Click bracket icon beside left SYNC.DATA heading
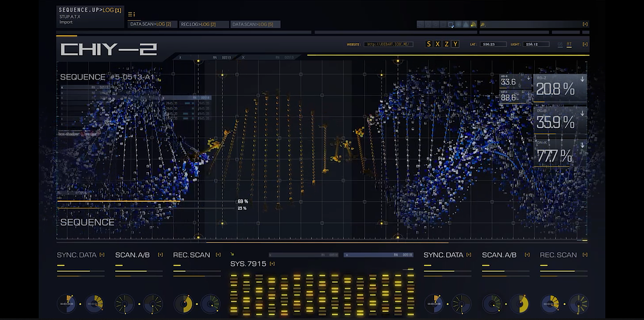The width and height of the screenshot is (644, 320). point(102,255)
